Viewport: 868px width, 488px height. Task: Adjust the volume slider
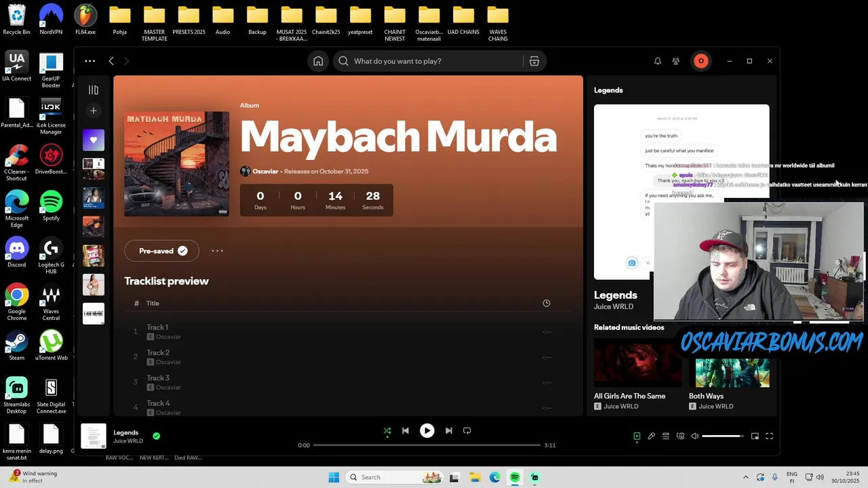coord(723,436)
